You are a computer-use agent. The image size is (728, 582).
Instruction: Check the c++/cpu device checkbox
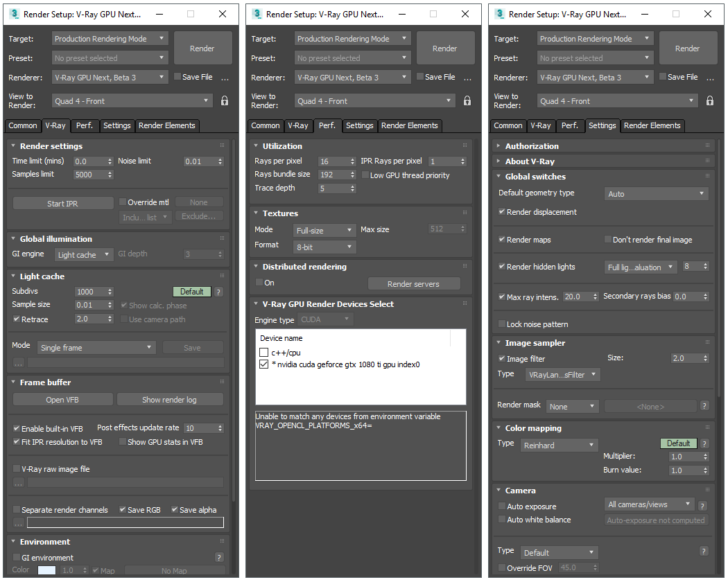(263, 353)
